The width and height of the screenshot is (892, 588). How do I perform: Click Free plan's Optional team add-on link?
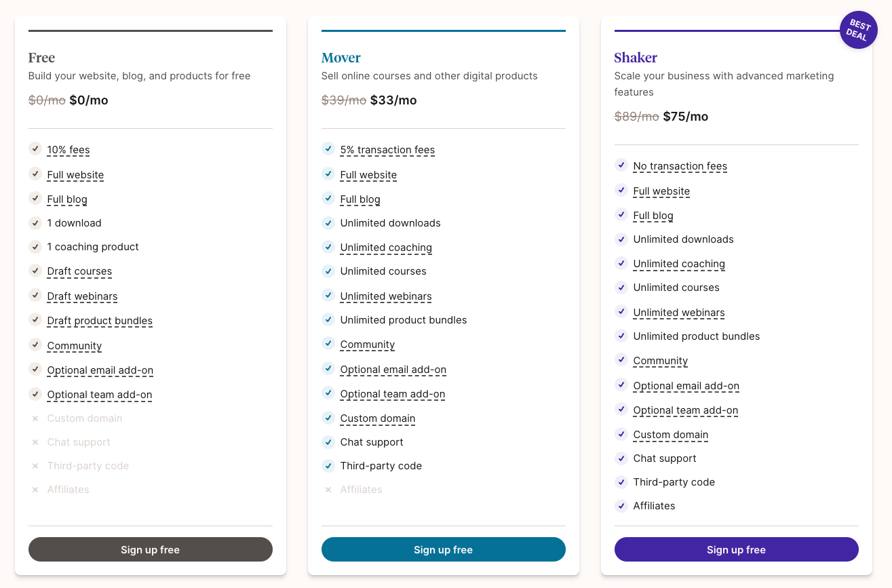pyautogui.click(x=99, y=395)
